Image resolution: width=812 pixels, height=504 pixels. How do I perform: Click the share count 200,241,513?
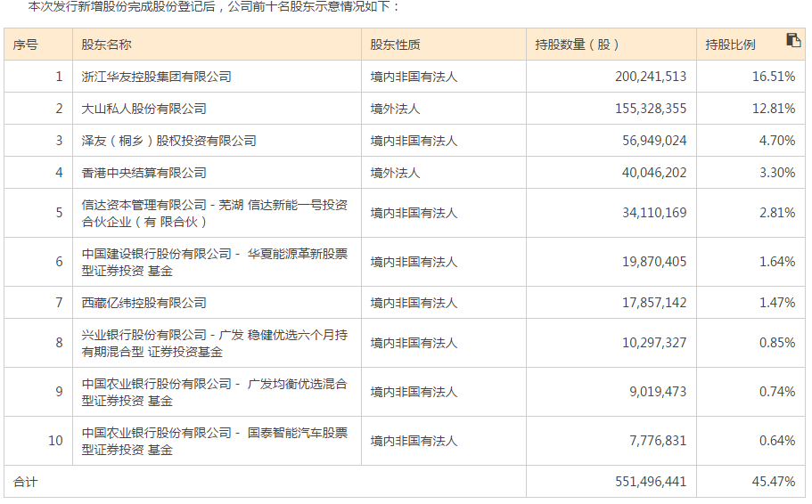click(651, 77)
